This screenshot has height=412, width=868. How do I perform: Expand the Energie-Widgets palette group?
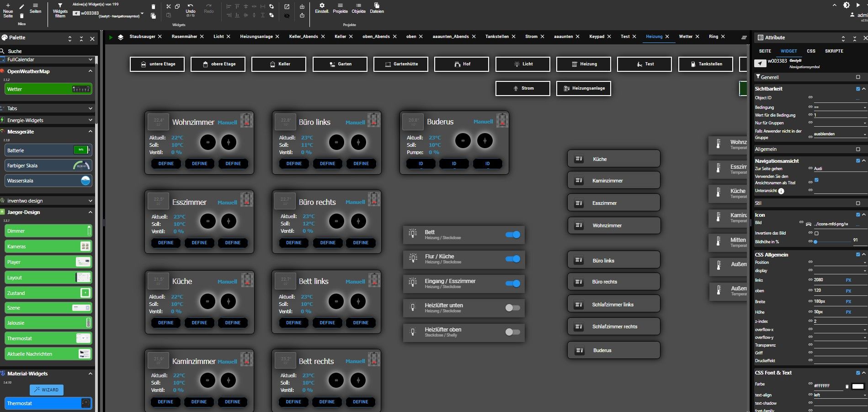click(90, 120)
